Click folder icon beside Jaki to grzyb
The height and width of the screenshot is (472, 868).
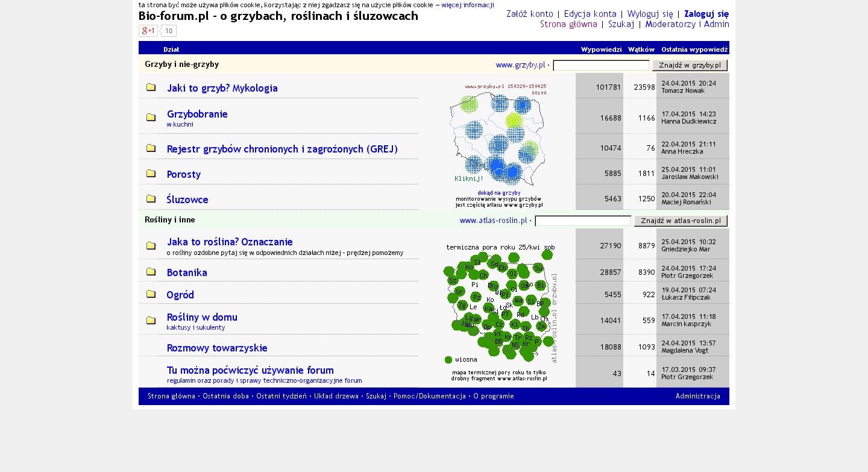pos(151,87)
